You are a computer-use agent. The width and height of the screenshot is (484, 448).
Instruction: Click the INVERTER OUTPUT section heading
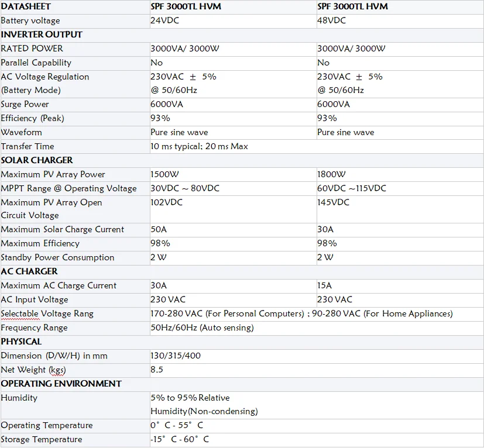42,35
